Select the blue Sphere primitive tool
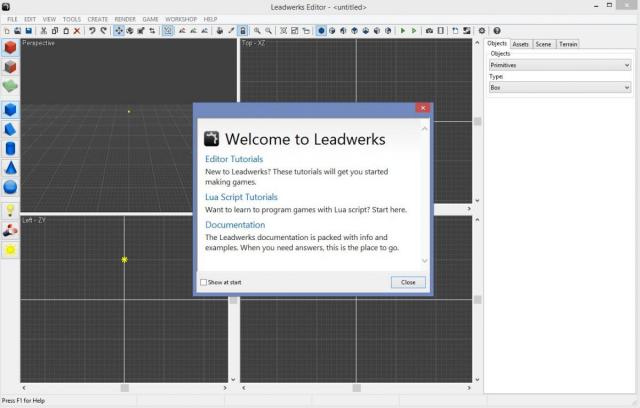The height and width of the screenshot is (408, 640). point(10,186)
